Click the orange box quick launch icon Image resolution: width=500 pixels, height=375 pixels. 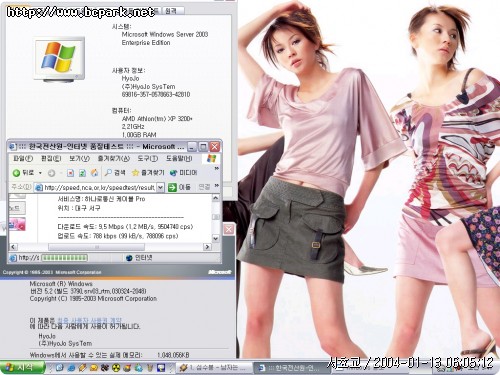127,368
